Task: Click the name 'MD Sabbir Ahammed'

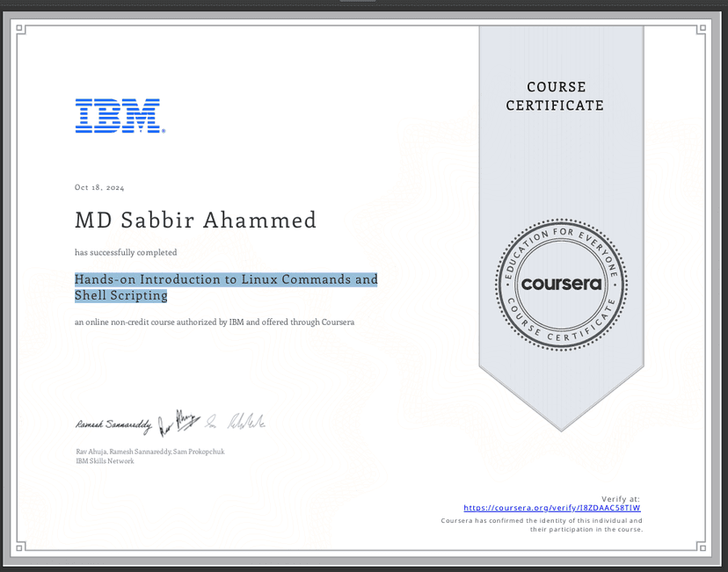Action: pyautogui.click(x=195, y=220)
